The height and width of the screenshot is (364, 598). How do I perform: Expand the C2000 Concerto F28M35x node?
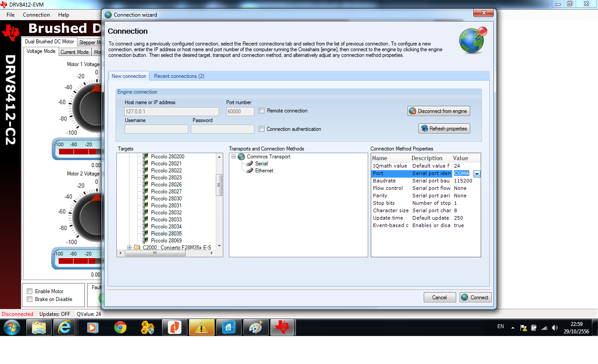click(x=130, y=248)
